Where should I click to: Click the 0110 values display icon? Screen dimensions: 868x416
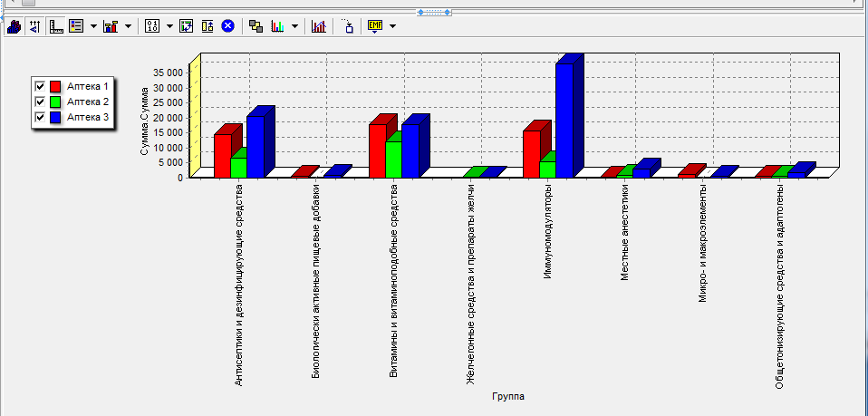[x=152, y=26]
